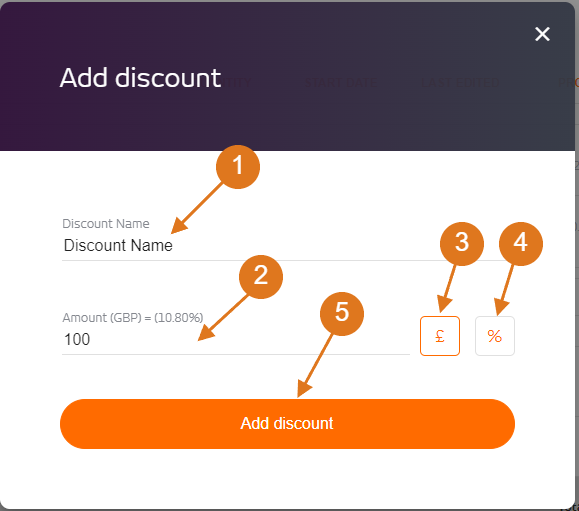Click the orange callout circle numbered 3
The height and width of the screenshot is (511, 579).
tap(462, 244)
